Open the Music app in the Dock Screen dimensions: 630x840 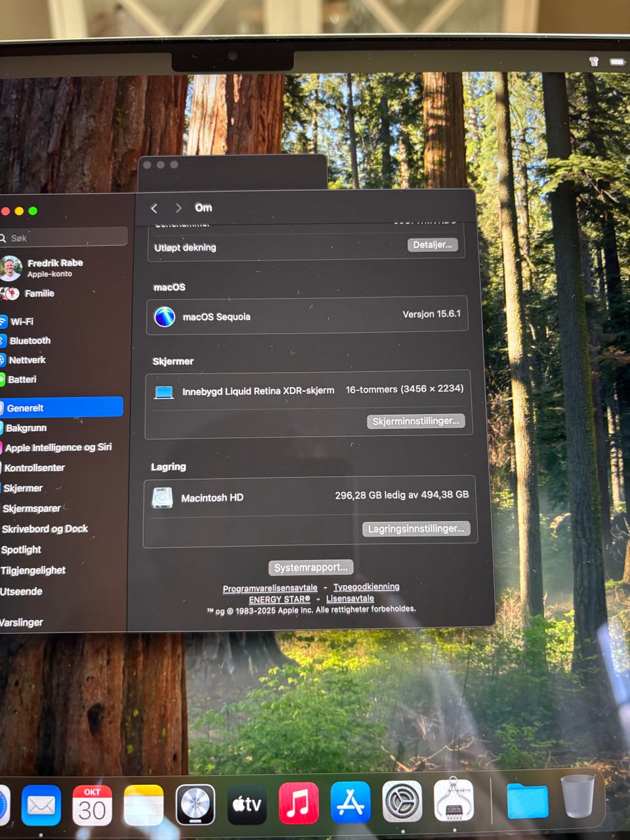pos(299,803)
